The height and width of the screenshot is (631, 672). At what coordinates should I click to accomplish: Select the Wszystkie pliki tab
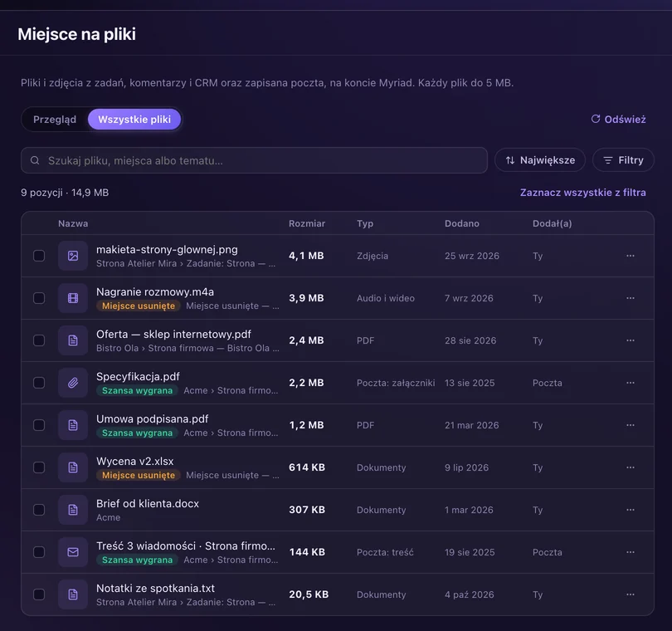(x=134, y=120)
